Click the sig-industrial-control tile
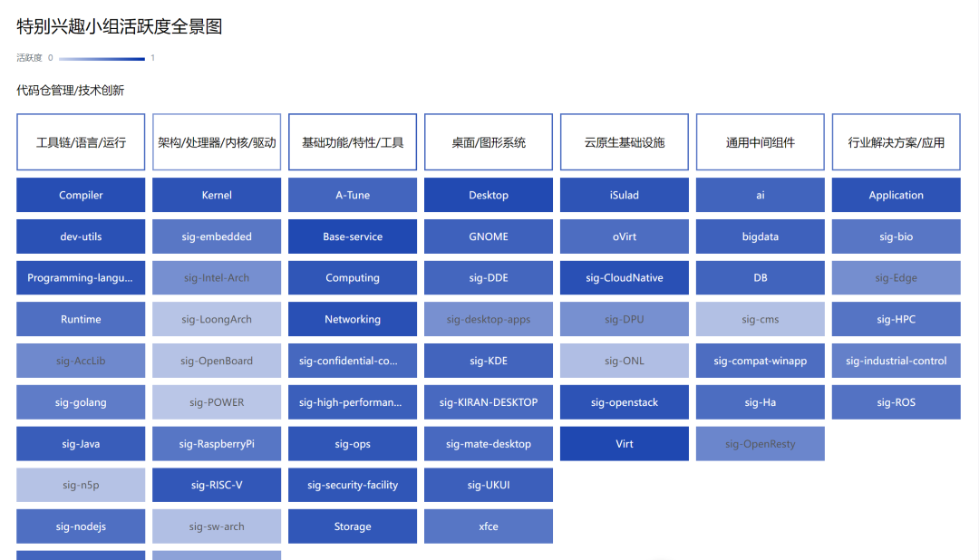979x560 pixels. [896, 361]
